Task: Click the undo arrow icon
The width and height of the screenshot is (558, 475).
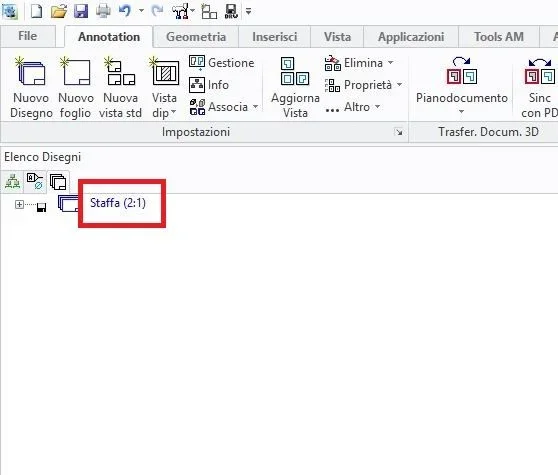Action: pyautogui.click(x=125, y=11)
